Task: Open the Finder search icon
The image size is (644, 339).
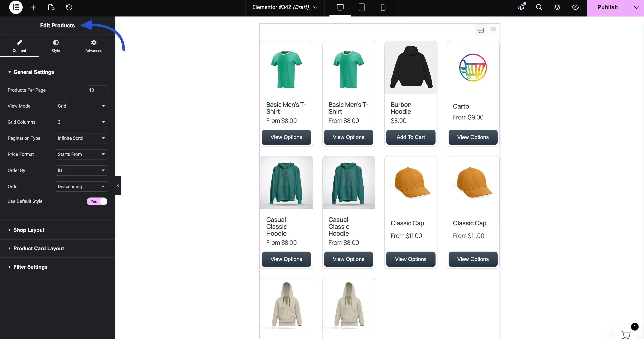Action: 539,7
